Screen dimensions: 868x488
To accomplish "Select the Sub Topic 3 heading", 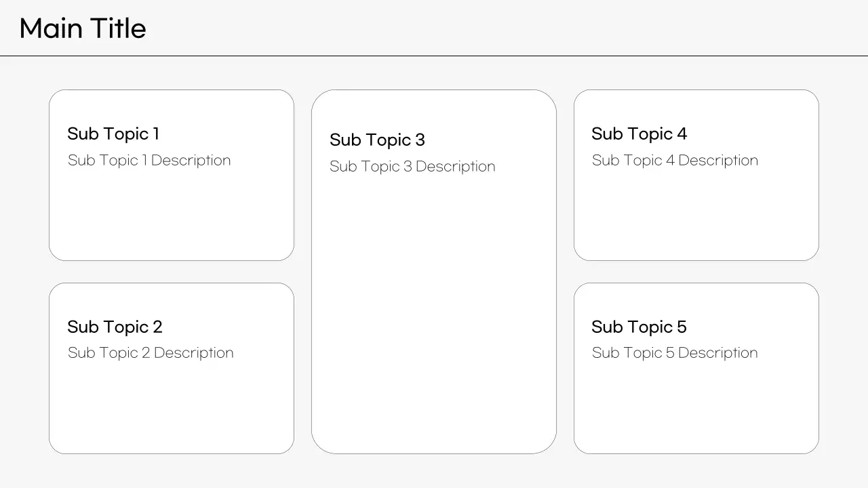I will tap(377, 140).
